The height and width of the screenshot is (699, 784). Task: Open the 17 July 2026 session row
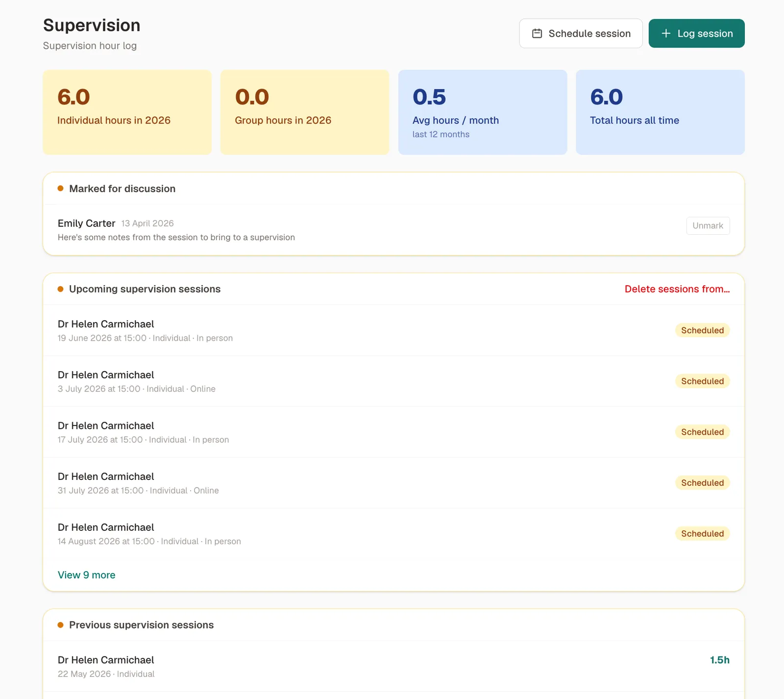(393, 432)
